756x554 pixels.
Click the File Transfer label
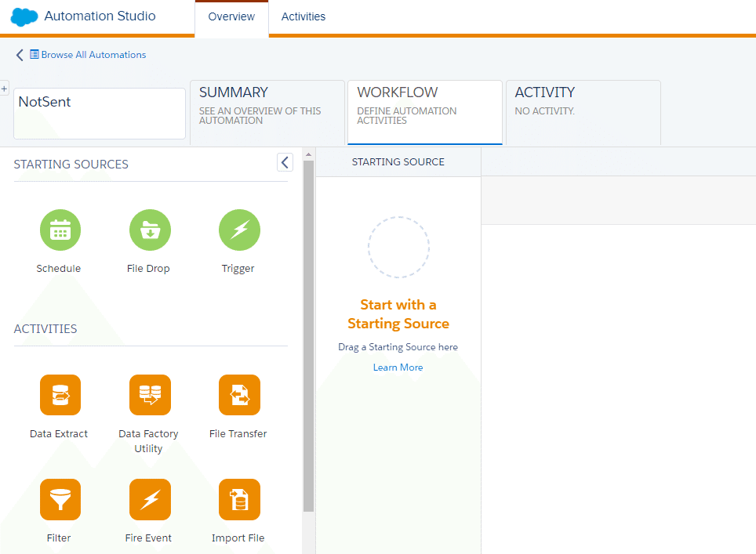tap(238, 433)
